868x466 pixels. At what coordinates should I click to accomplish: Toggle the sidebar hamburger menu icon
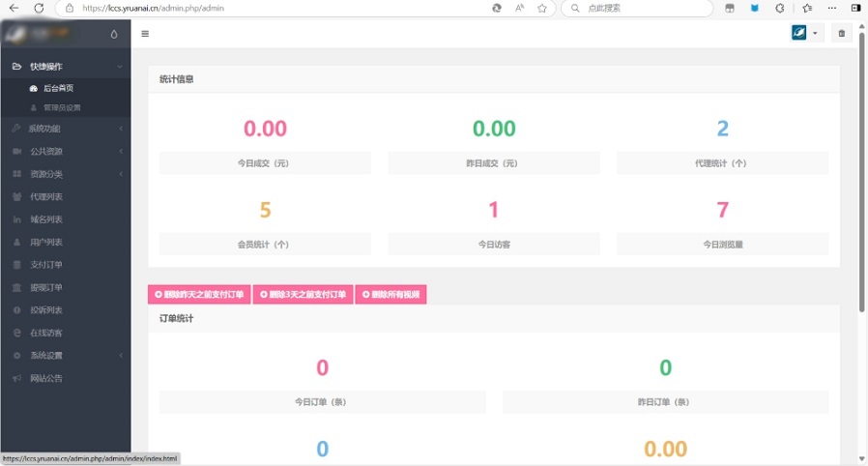click(145, 34)
